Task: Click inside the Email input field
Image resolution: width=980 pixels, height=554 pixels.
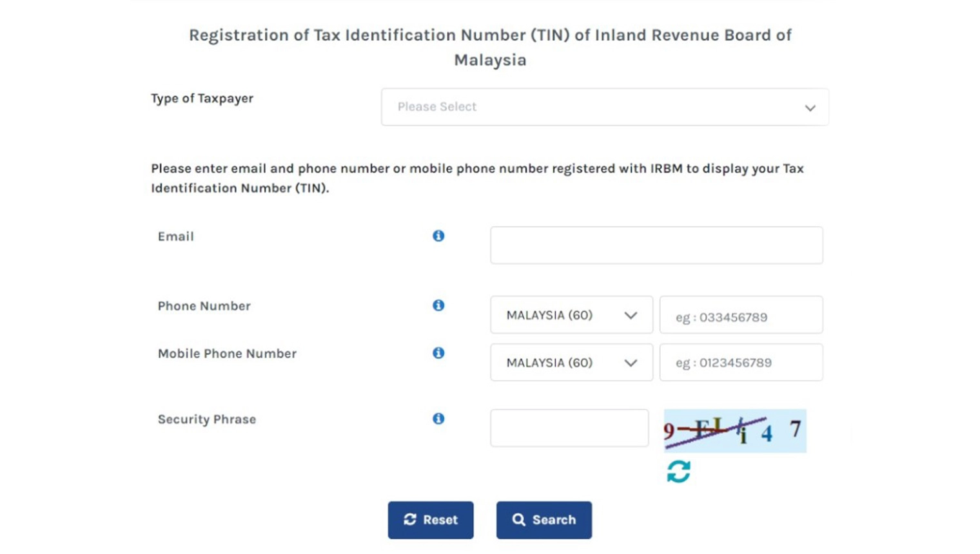Action: click(656, 245)
